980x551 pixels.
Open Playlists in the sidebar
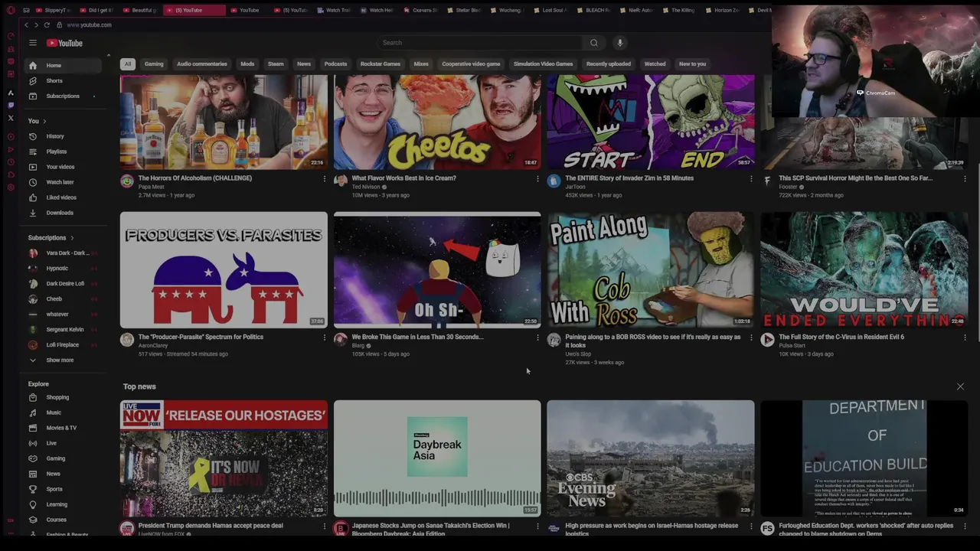(x=61, y=152)
